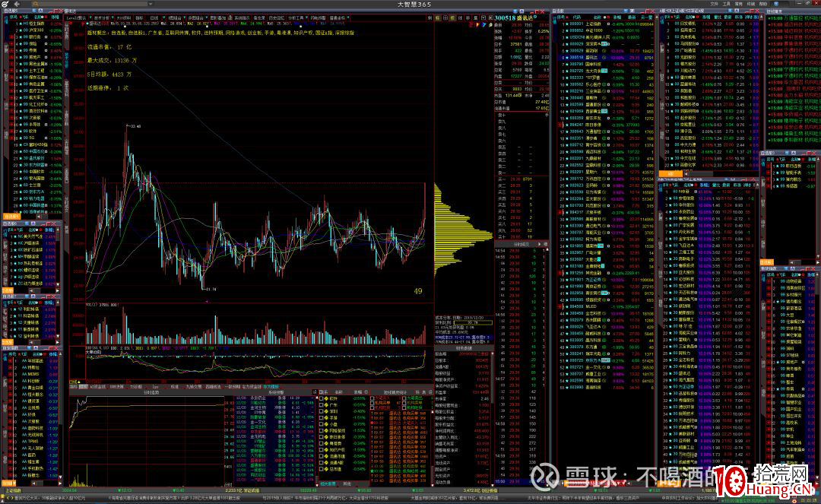Switch to the 相关股票 tab
The image size is (821, 504).
pyautogui.click(x=328, y=483)
